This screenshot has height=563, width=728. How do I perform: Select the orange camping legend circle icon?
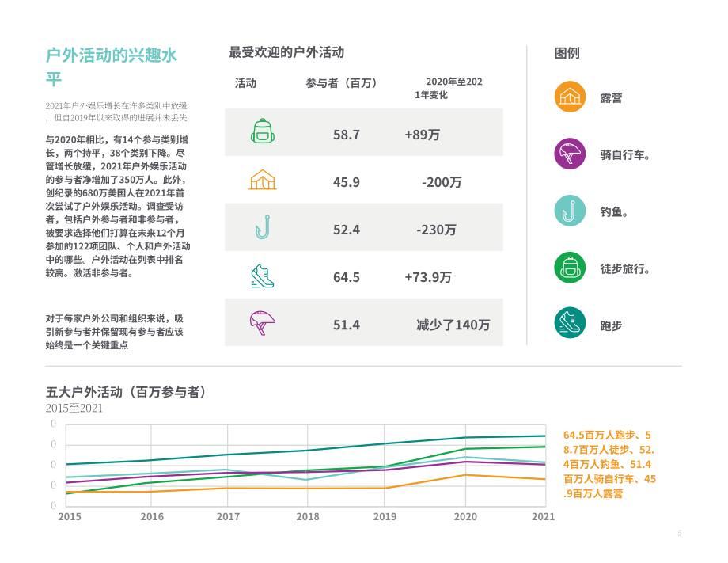[x=570, y=97]
